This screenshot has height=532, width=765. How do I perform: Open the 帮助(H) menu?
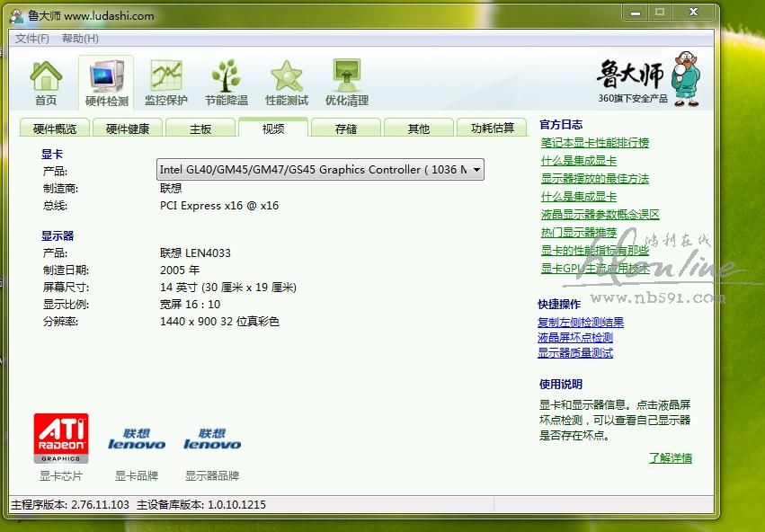[80, 39]
